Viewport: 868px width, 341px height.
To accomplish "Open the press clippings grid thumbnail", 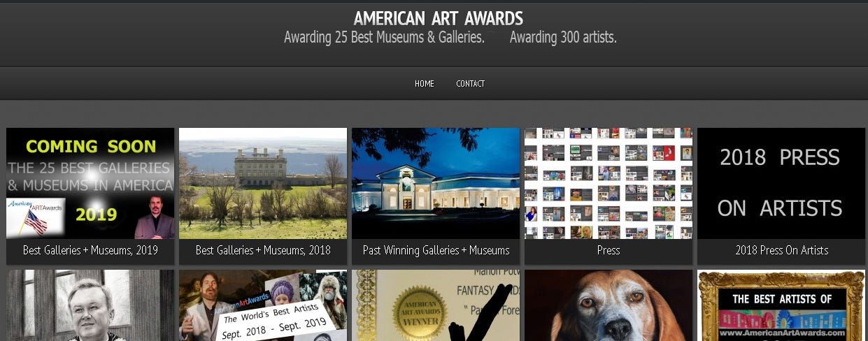I will point(609,183).
